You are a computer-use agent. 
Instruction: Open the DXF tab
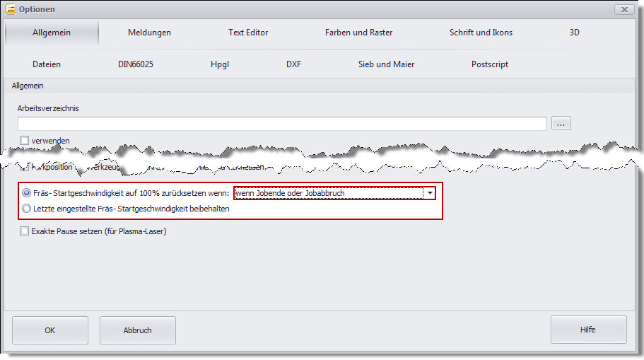293,64
